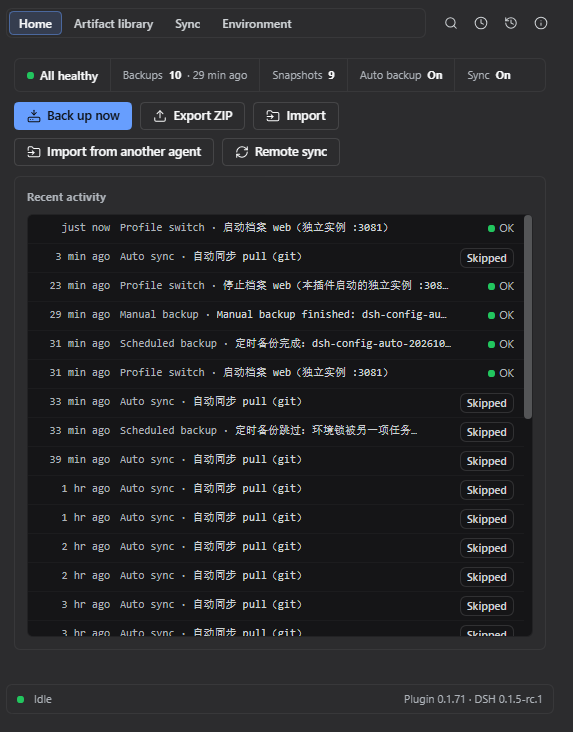The width and height of the screenshot is (573, 732).
Task: Go to the Sync tab
Action: (x=188, y=23)
